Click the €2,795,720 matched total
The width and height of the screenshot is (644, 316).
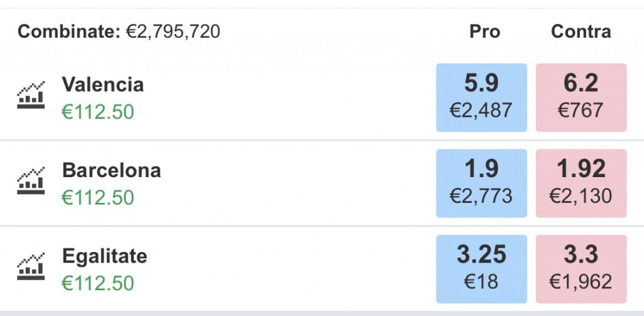(173, 31)
